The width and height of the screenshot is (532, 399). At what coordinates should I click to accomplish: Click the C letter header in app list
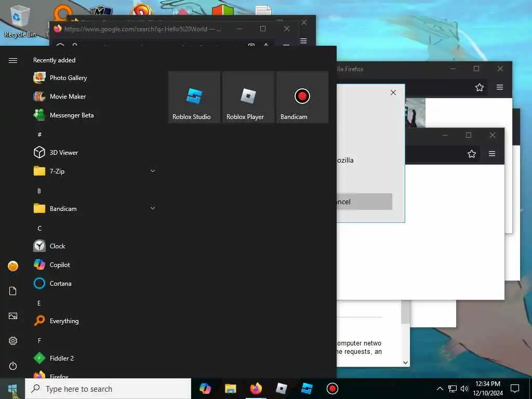pos(39,229)
